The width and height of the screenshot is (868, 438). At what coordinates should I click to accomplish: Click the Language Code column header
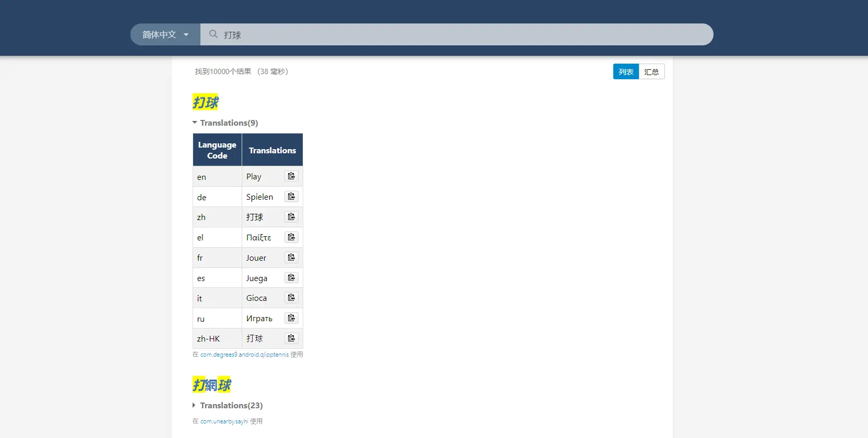pos(217,150)
